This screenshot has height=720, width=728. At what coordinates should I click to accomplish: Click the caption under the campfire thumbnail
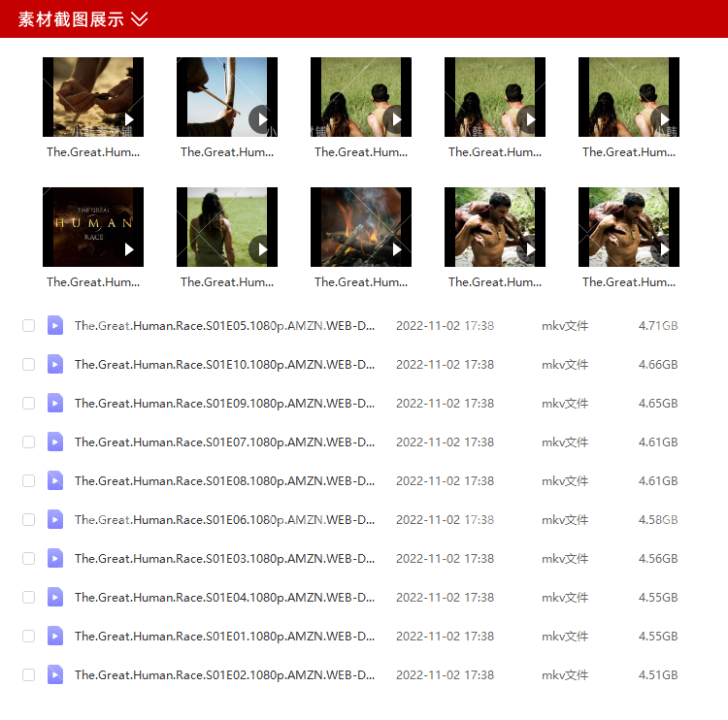361,282
